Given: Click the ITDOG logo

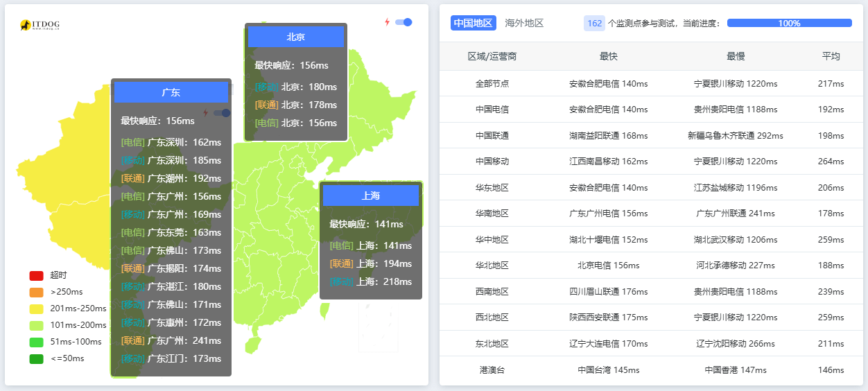Looking at the screenshot, I should [x=40, y=25].
